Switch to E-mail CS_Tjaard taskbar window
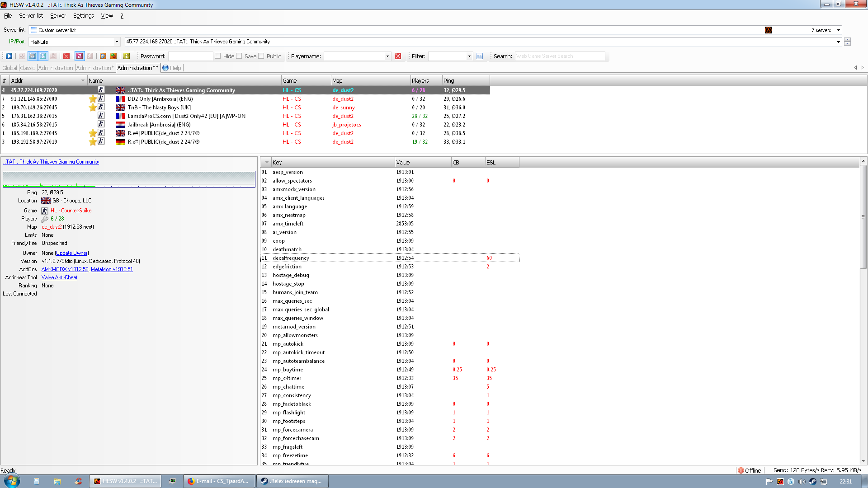868x488 pixels. pyautogui.click(x=219, y=481)
